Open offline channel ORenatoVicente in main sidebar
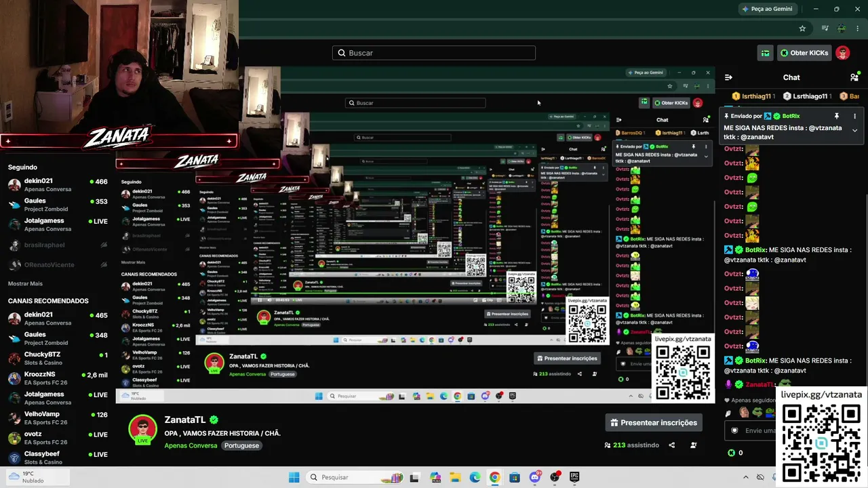868x488 pixels. click(58, 264)
